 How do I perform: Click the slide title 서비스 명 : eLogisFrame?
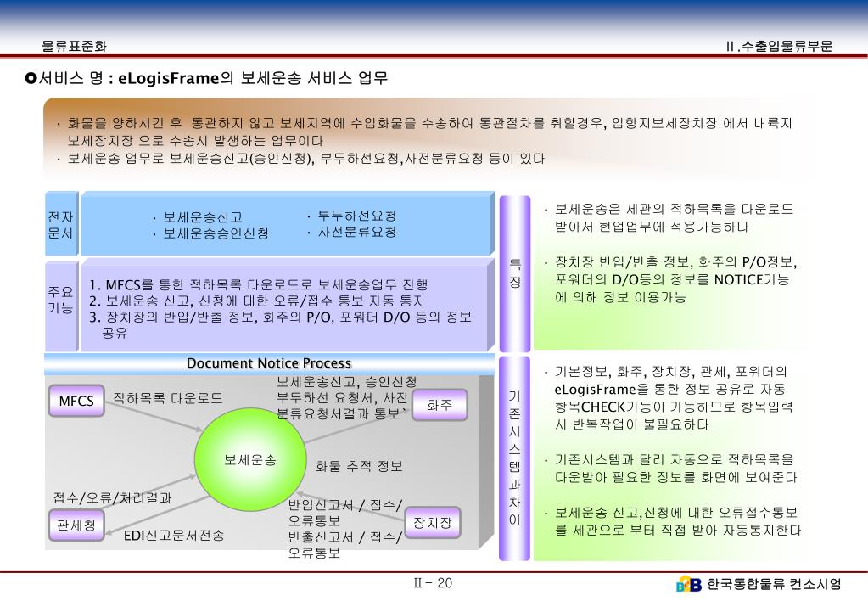[213, 78]
